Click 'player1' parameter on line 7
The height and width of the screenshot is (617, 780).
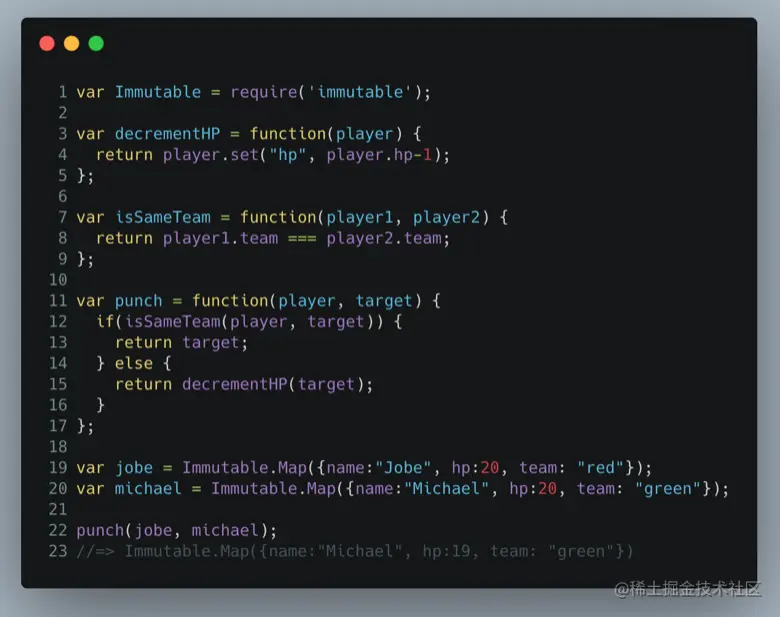tap(360, 217)
